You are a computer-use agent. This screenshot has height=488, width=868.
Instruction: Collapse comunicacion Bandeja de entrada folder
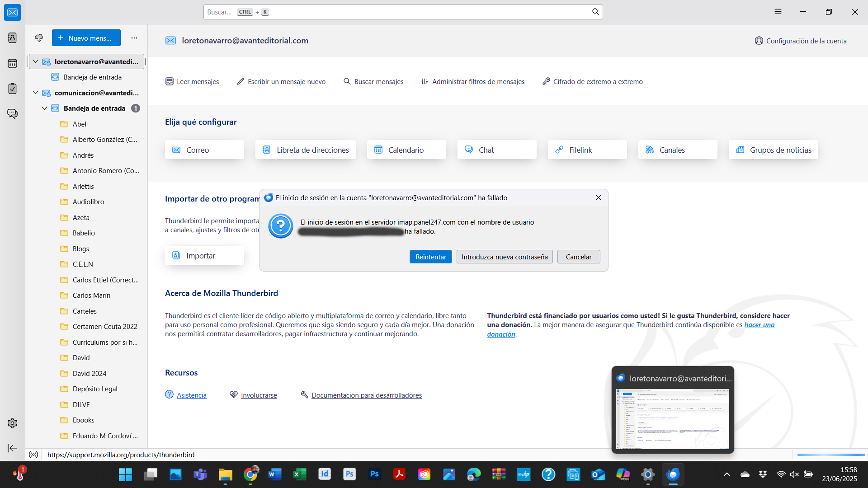pos(44,108)
